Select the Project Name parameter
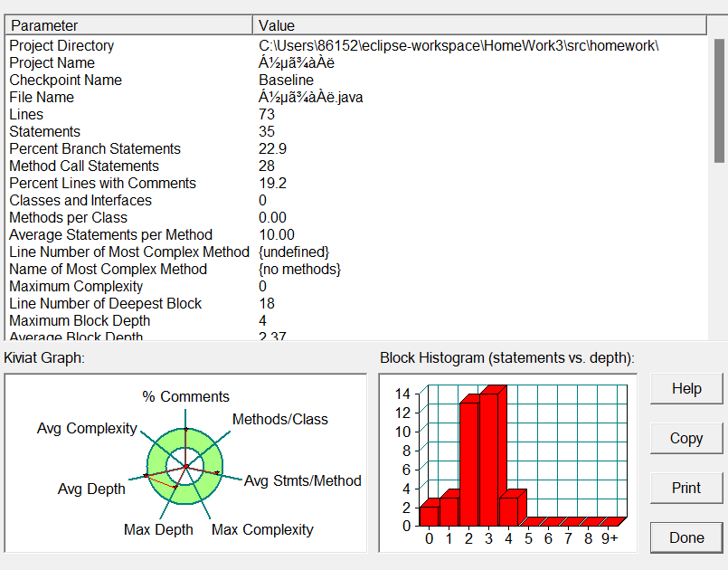728x570 pixels. [x=52, y=62]
